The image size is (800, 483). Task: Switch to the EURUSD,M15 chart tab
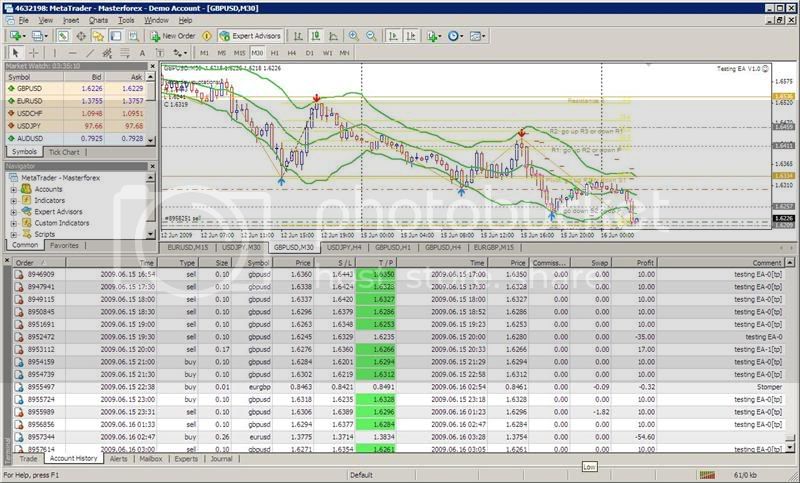[188, 247]
